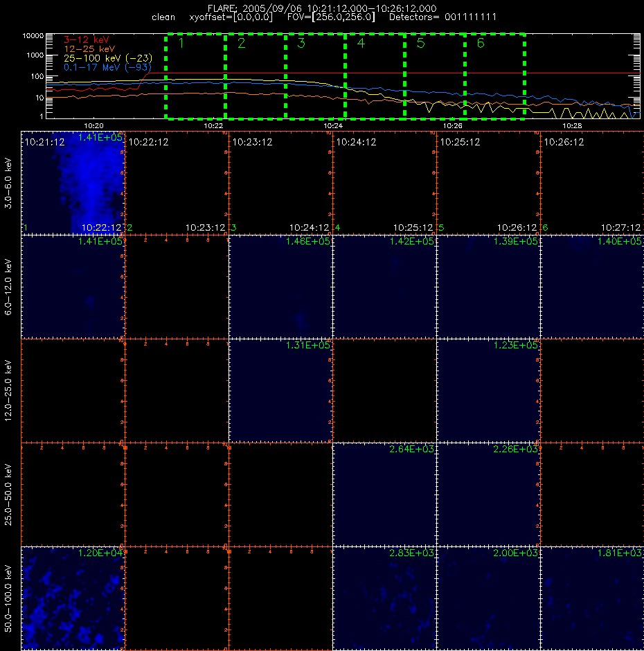Open the image labeled 1.42E+05
The height and width of the screenshot is (651, 644).
[x=384, y=287]
